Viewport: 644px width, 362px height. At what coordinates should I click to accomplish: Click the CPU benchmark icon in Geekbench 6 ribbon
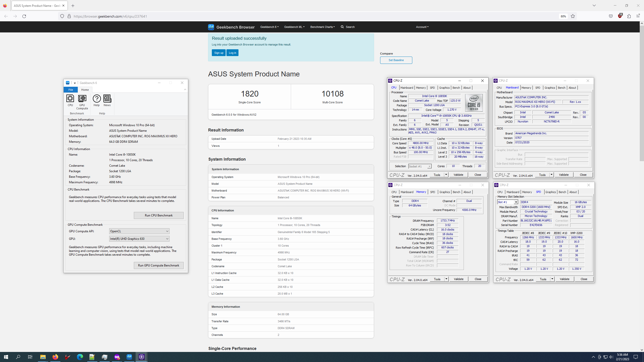[70, 101]
